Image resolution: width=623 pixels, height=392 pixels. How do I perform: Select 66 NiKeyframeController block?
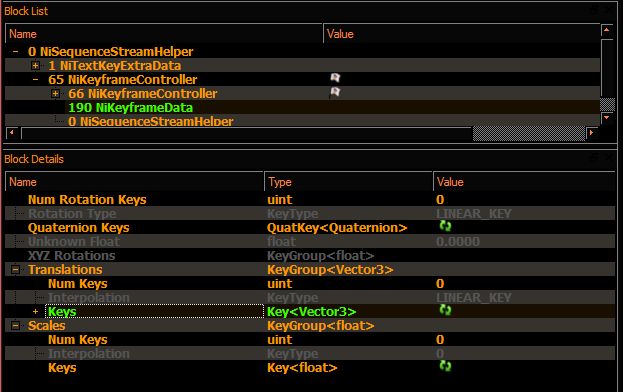click(x=142, y=94)
